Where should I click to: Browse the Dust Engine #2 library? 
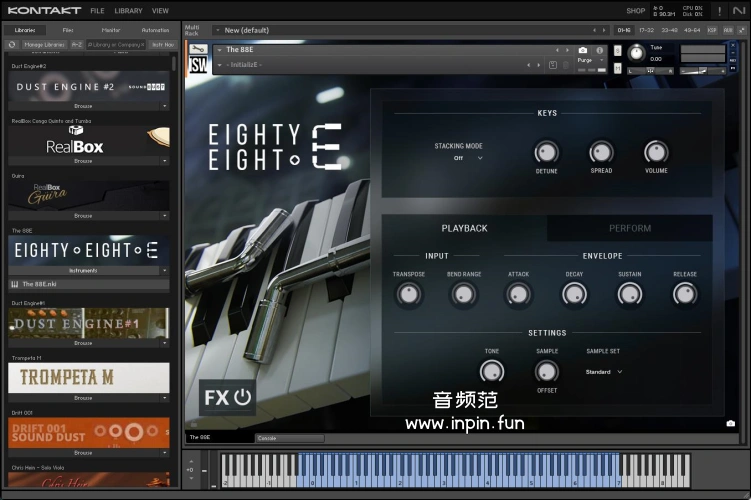(x=83, y=106)
